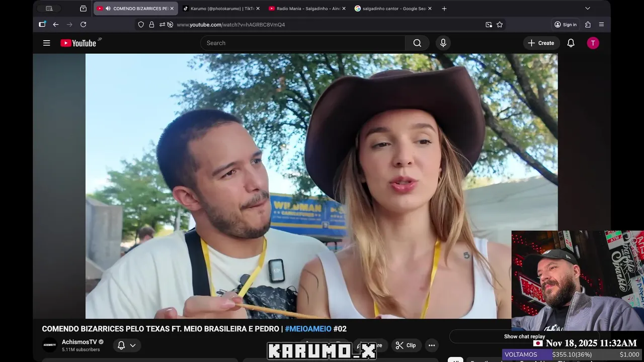
Task: Switch to Karumo (@photokarumo) TikTok tab
Action: pos(220,9)
